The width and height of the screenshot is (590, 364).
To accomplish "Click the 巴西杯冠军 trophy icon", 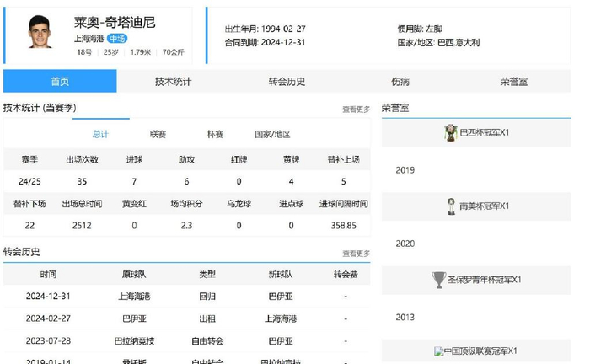I will [x=450, y=133].
